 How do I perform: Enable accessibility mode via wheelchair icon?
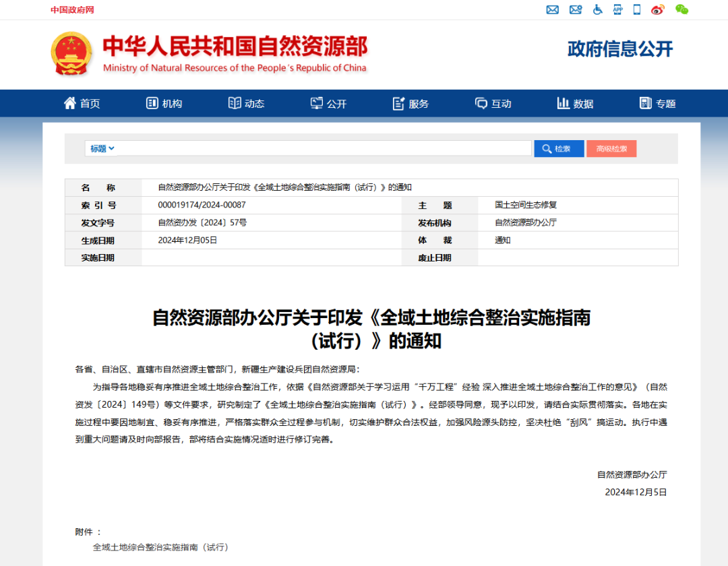[597, 9]
